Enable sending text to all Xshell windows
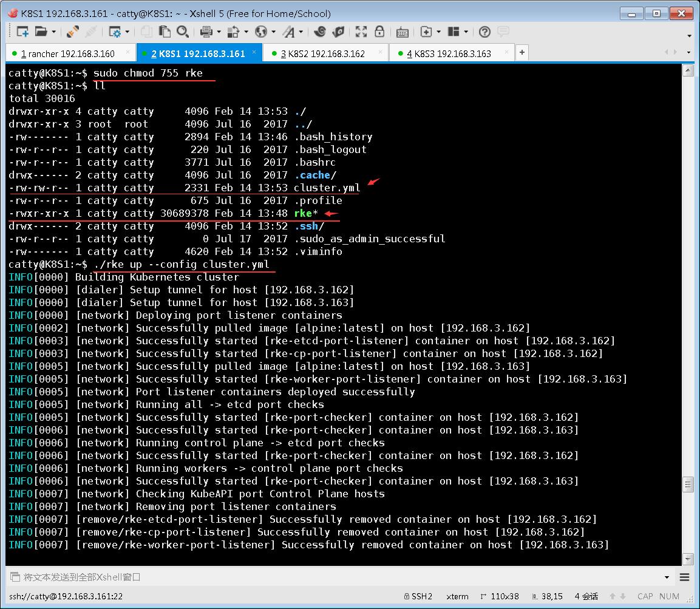Image resolution: width=700 pixels, height=609 pixels. click(17, 577)
